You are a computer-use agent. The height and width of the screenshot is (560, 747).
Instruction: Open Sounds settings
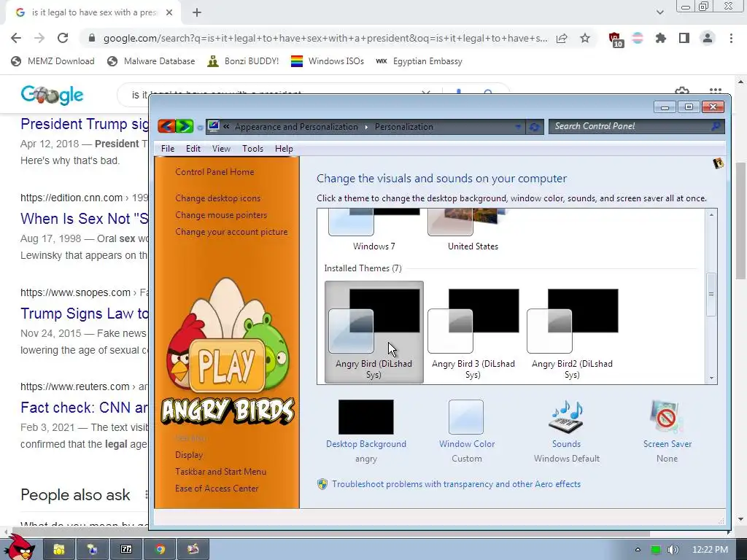tap(566, 431)
